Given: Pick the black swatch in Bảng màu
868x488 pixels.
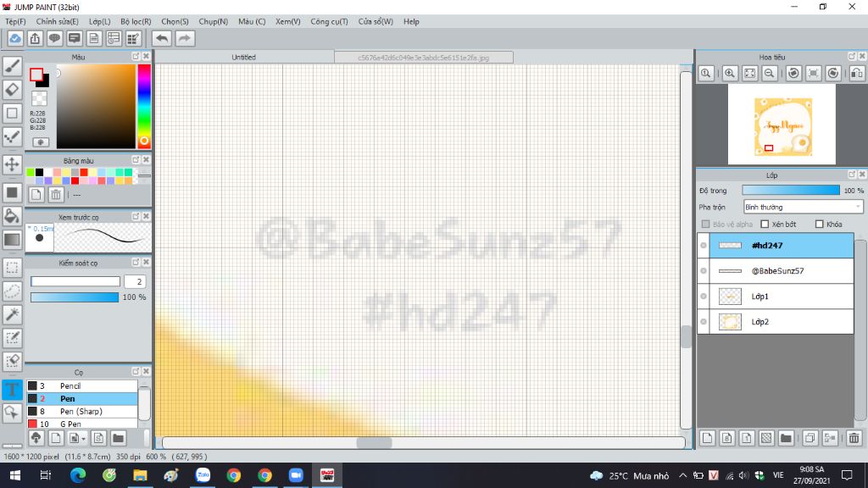Looking at the screenshot, I should (x=39, y=173).
